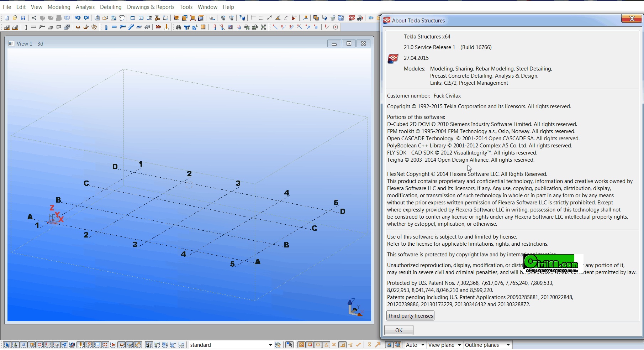This screenshot has height=350, width=644.
Task: Select the blue steel column tool
Action: tap(106, 27)
